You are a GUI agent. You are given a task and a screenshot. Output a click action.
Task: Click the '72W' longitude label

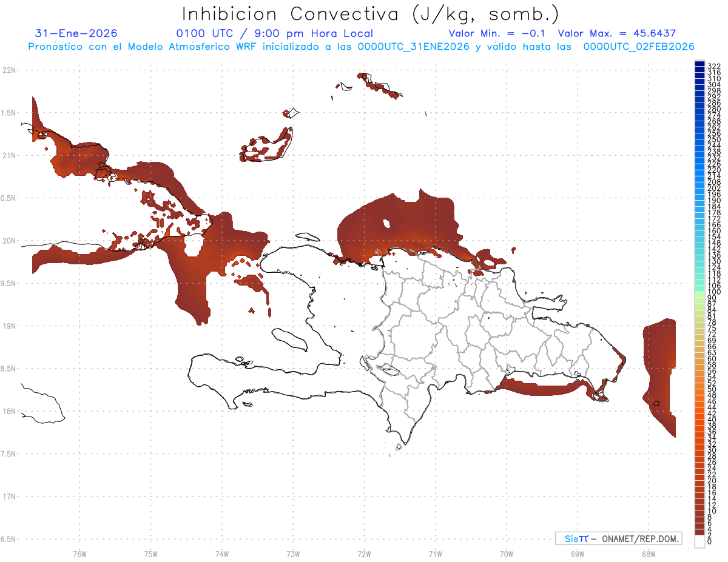(x=364, y=554)
